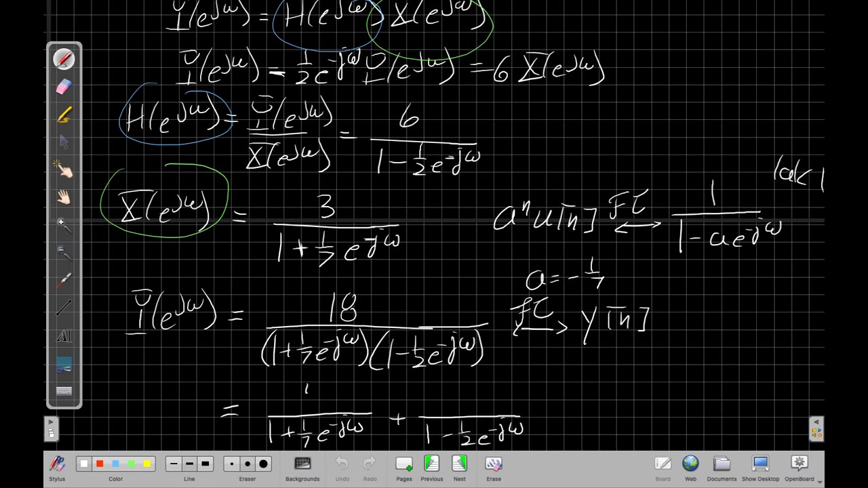Activate the Zoom out magnifier tool
868x488 pixels.
point(64,253)
